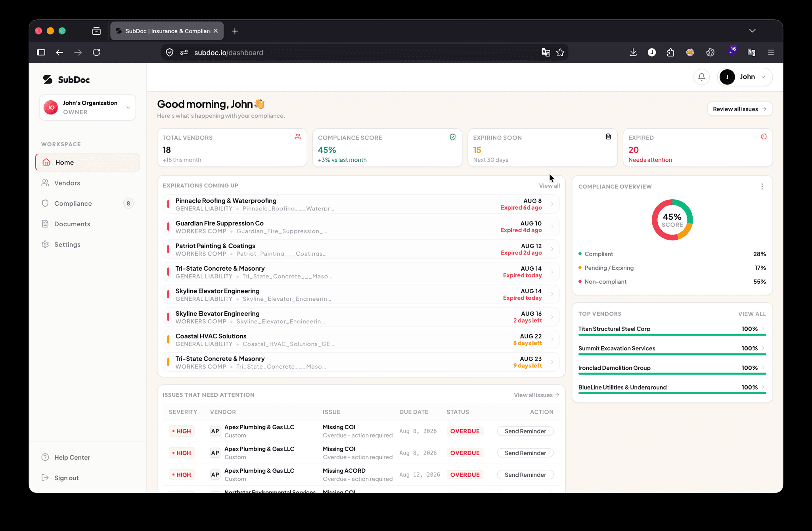Open Settings in sidebar
This screenshot has width=812, height=531.
coord(88,245)
